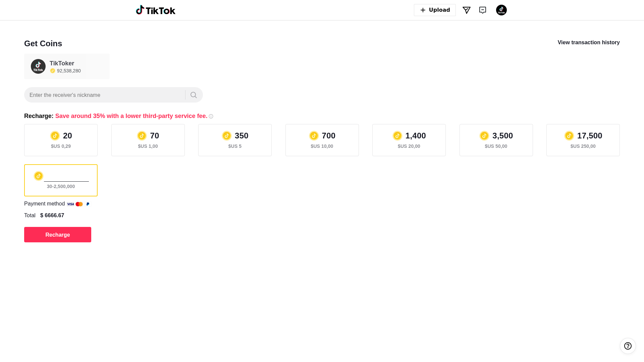
Task: Click the 30-2,500,000 range hint
Action: pyautogui.click(x=61, y=186)
